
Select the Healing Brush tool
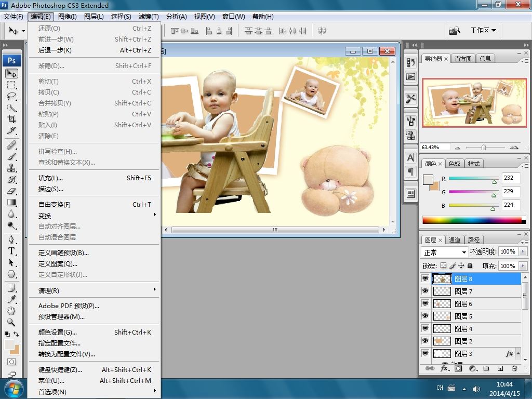[11, 145]
